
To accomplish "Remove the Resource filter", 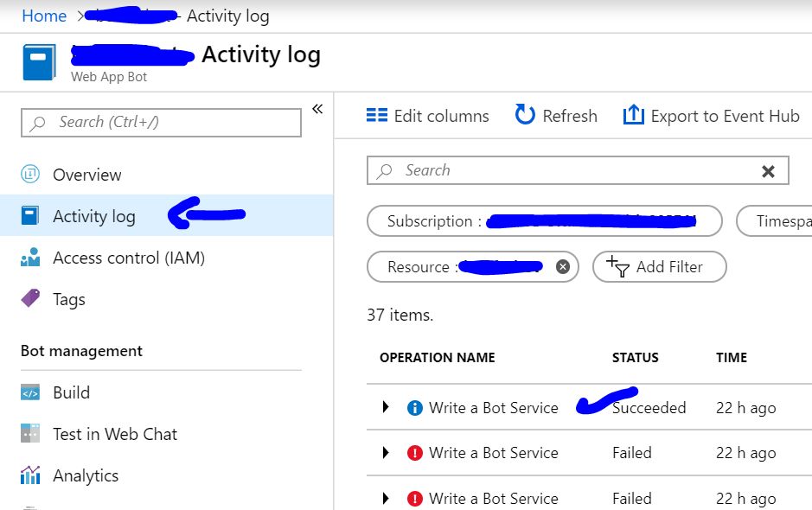I will tap(563, 266).
